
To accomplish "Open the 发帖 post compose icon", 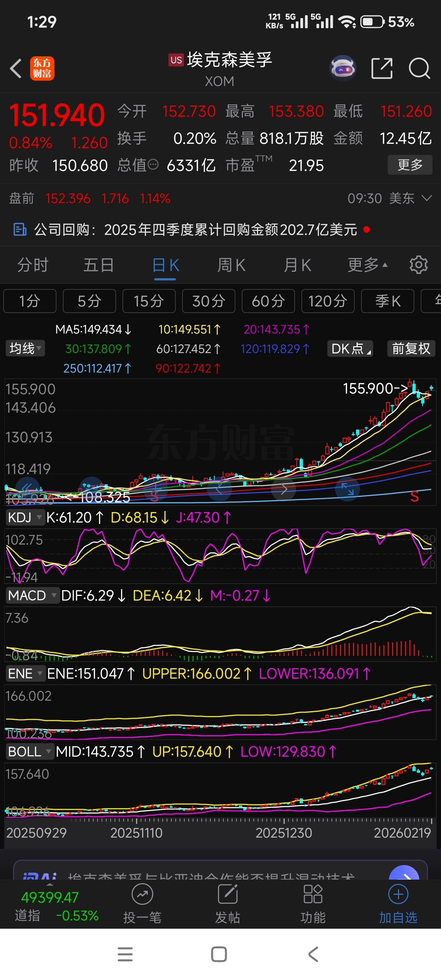I will (x=227, y=894).
